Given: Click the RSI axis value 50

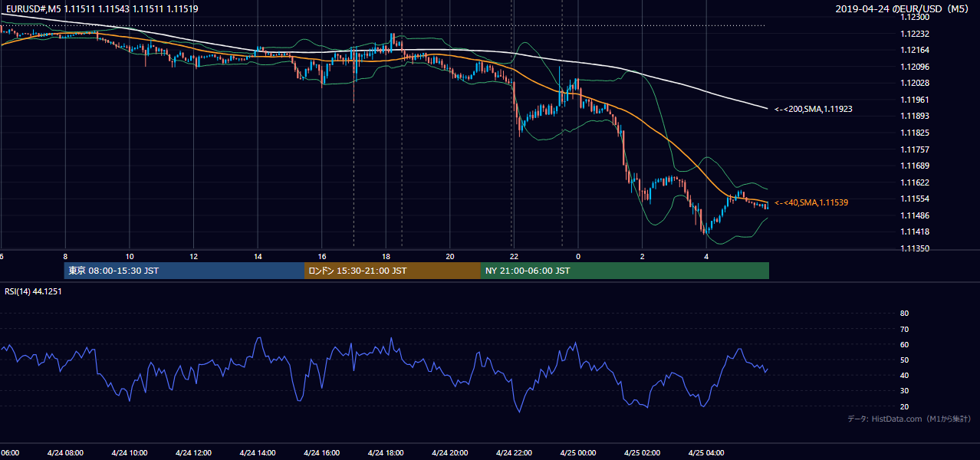Looking at the screenshot, I should pos(904,360).
